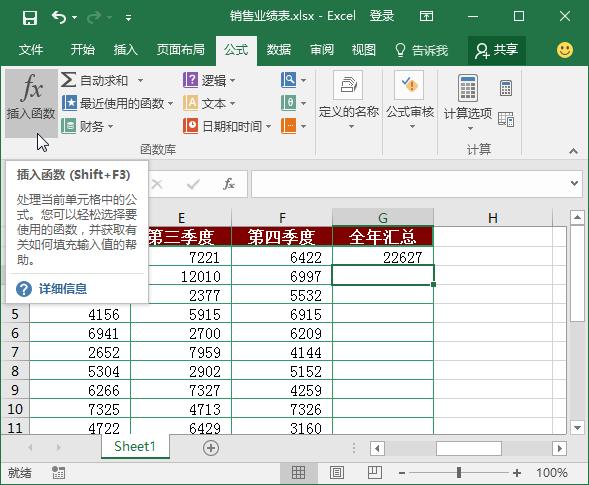589x485 pixels.
Task: Click the smiley feedback icon
Action: [565, 50]
